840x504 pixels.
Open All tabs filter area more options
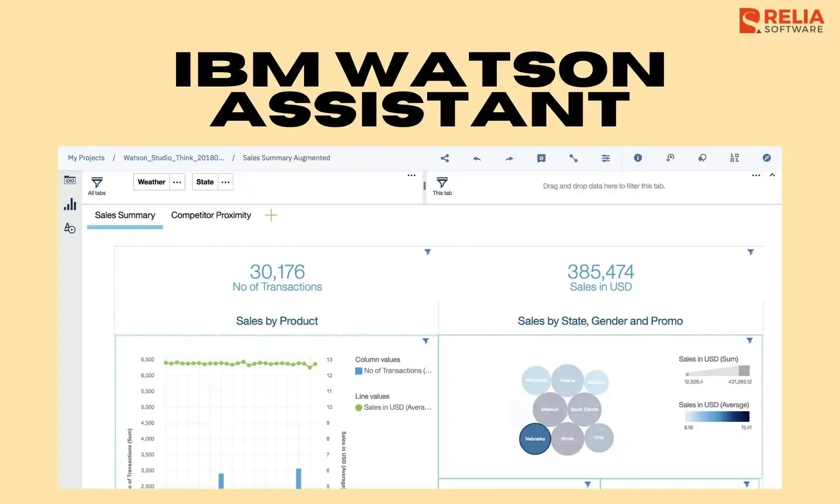click(x=412, y=176)
